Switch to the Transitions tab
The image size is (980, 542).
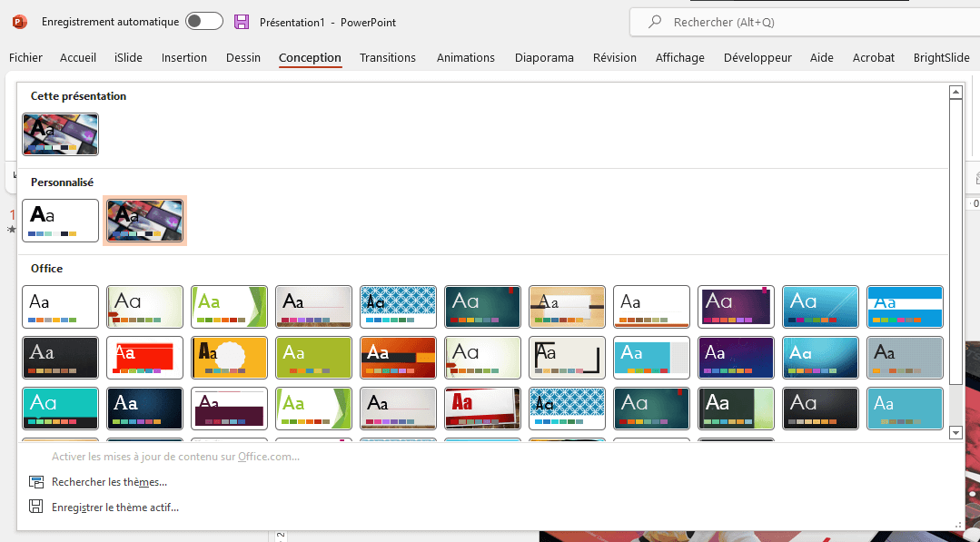388,57
